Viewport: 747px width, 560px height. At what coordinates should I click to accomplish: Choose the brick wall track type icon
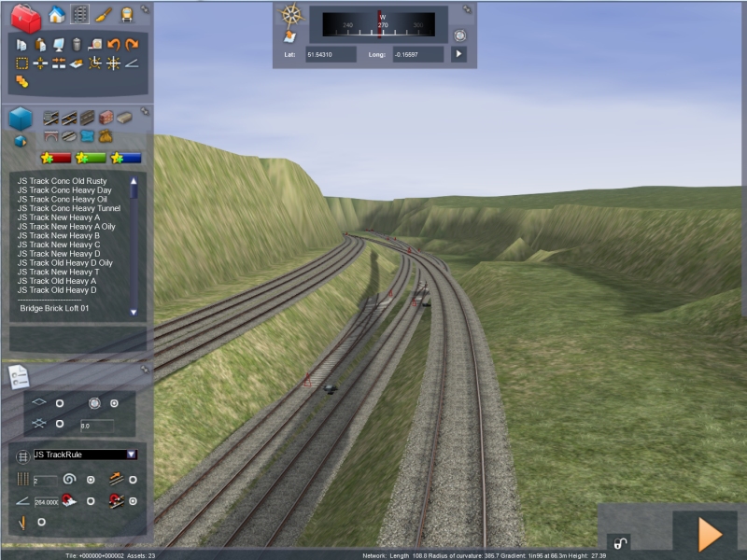coord(106,118)
